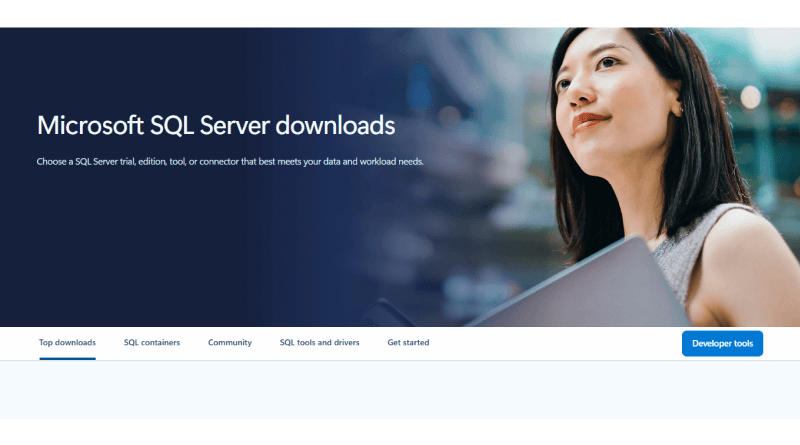This screenshot has width=800, height=445.
Task: Open the Community tab
Action: click(230, 342)
